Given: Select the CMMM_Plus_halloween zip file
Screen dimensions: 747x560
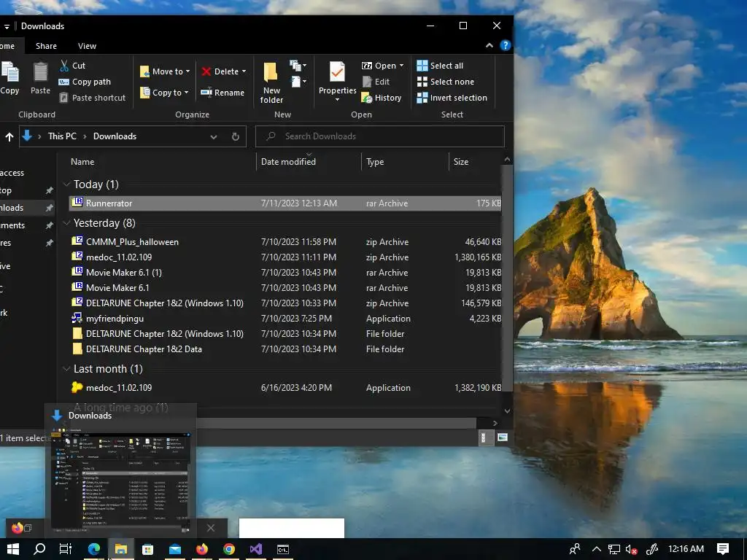Looking at the screenshot, I should tap(285, 242).
